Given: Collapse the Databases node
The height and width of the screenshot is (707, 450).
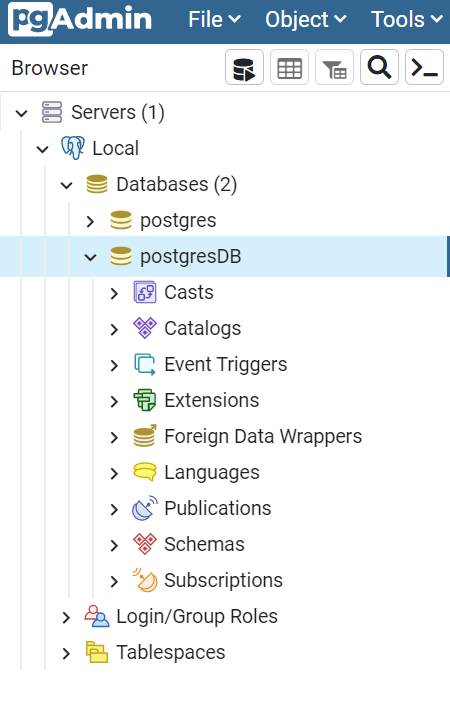Looking at the screenshot, I should [x=66, y=185].
